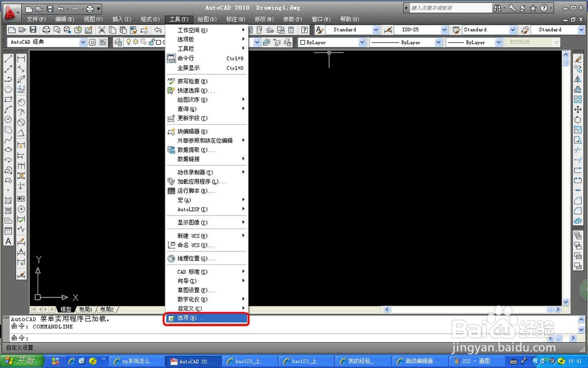Open the AutoCAD 经典 workspace dropdown

(x=83, y=42)
